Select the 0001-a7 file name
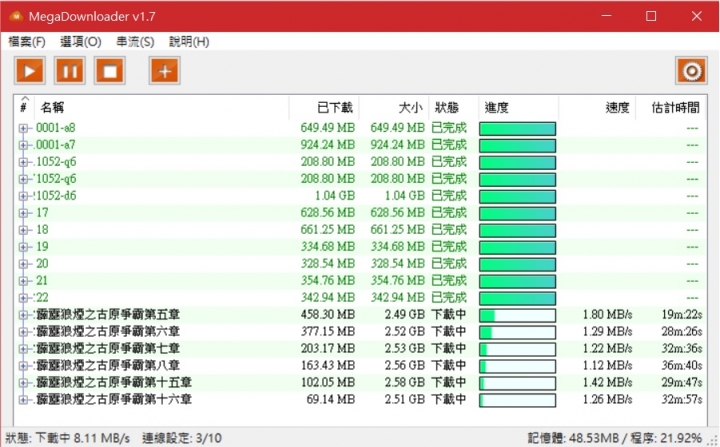Viewport: 720px width, 447px height. (x=56, y=145)
